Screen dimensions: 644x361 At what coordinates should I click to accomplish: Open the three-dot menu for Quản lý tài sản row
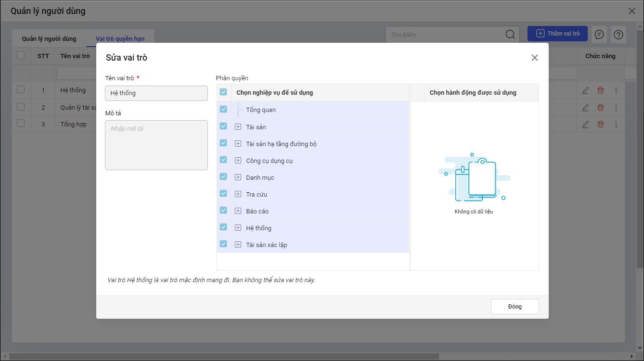click(616, 107)
